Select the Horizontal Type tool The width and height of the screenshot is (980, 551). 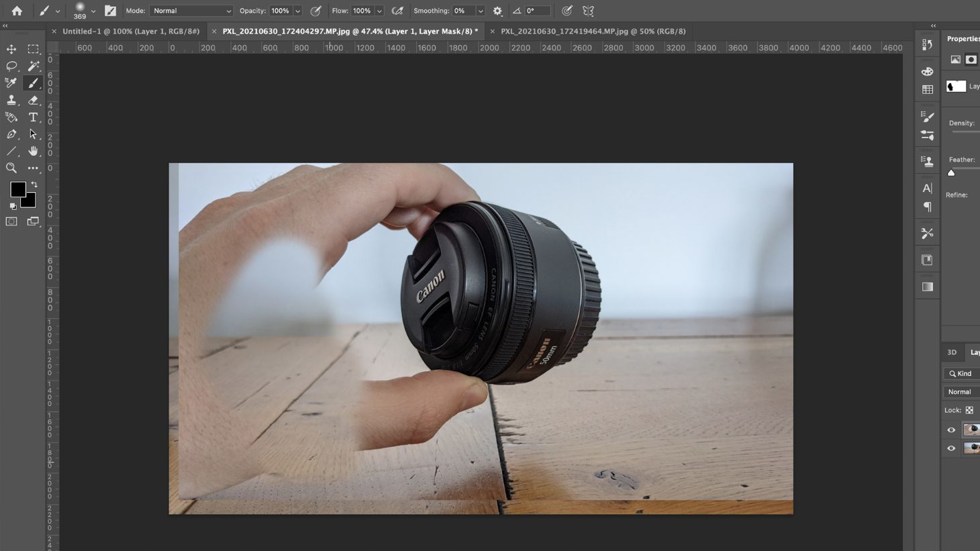click(x=33, y=117)
